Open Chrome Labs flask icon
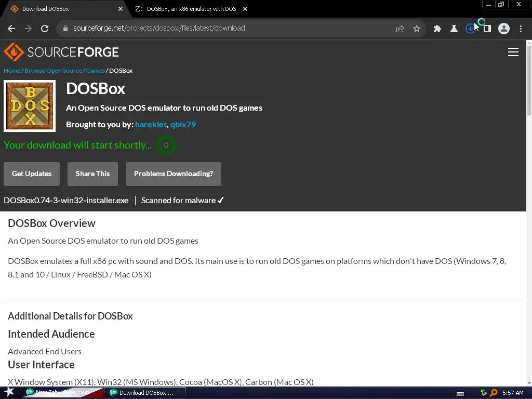 coord(454,29)
